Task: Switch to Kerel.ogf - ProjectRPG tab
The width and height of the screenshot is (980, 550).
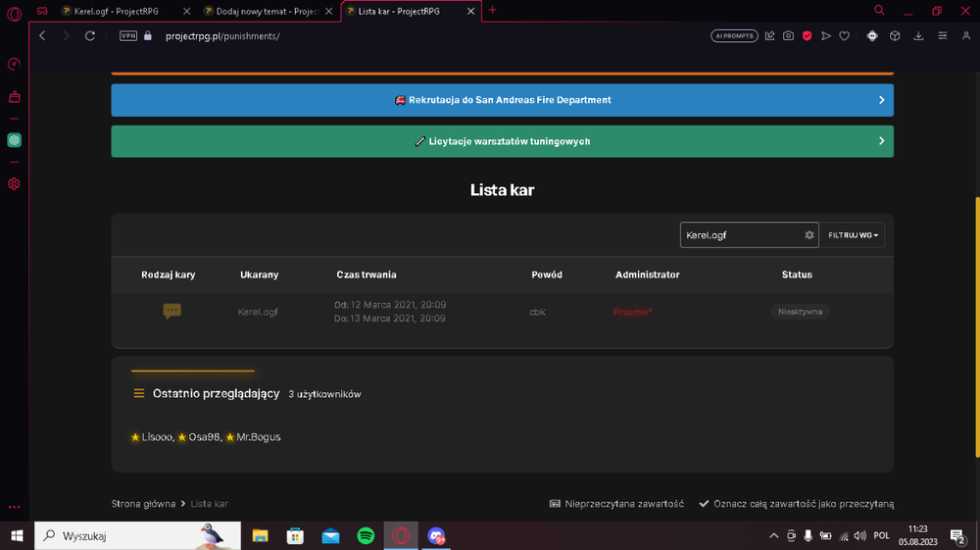Action: (117, 11)
